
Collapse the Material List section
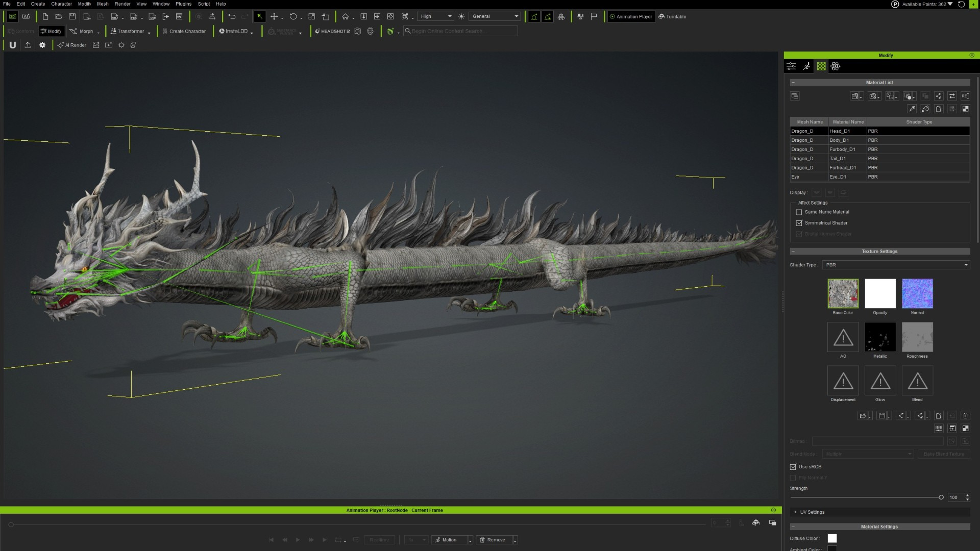point(793,83)
